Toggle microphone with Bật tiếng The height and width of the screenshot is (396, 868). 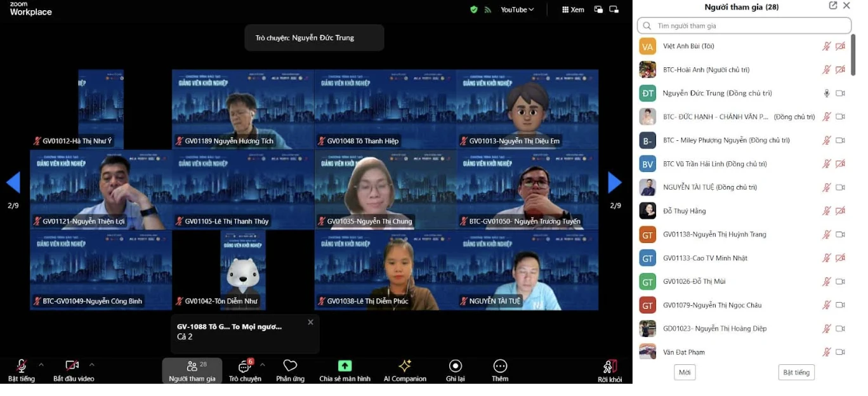22,367
